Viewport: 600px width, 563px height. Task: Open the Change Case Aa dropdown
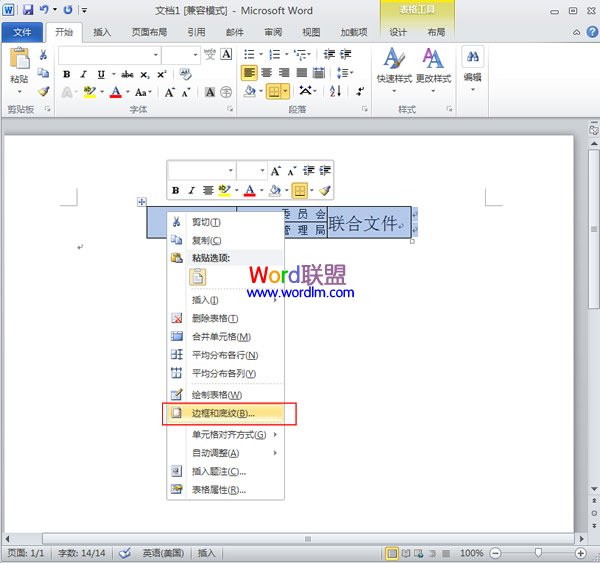tap(143, 92)
